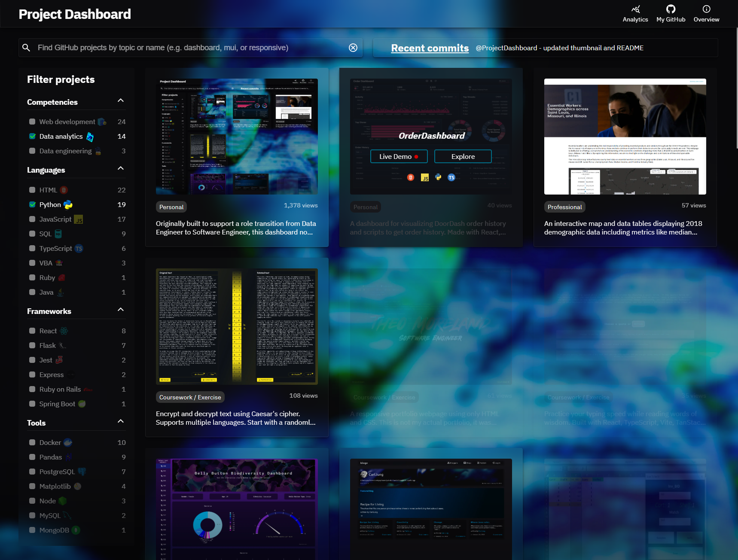
Task: Click the HTML icon on OrderDashboard card
Action: [411, 177]
